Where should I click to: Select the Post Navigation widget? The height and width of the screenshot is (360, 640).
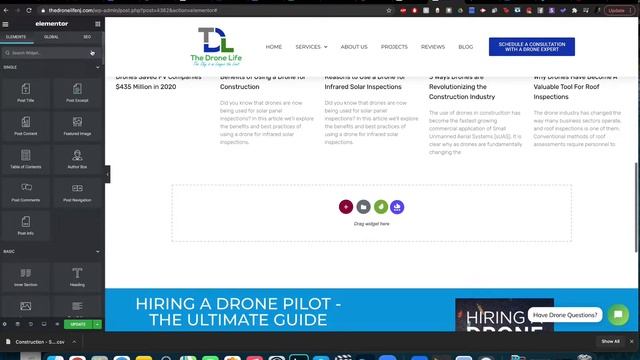77,192
